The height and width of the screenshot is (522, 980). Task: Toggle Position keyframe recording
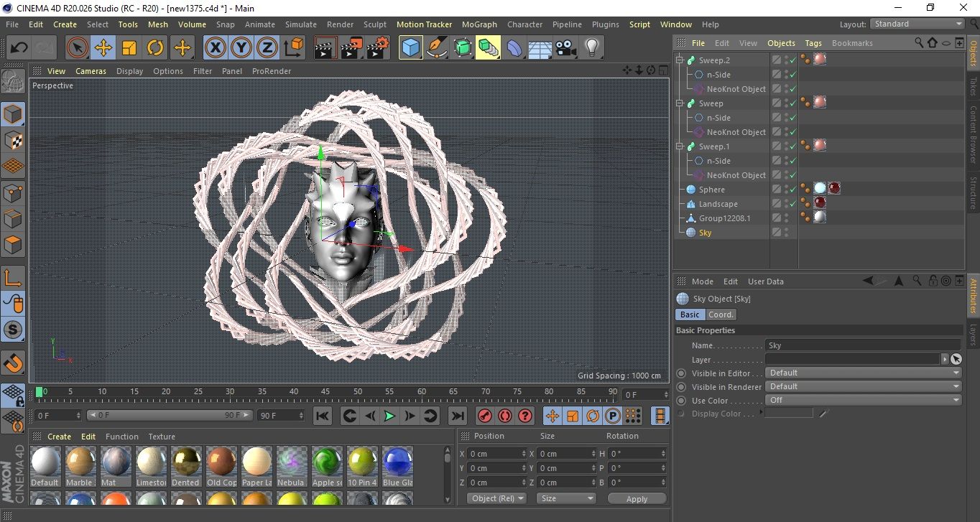[553, 416]
